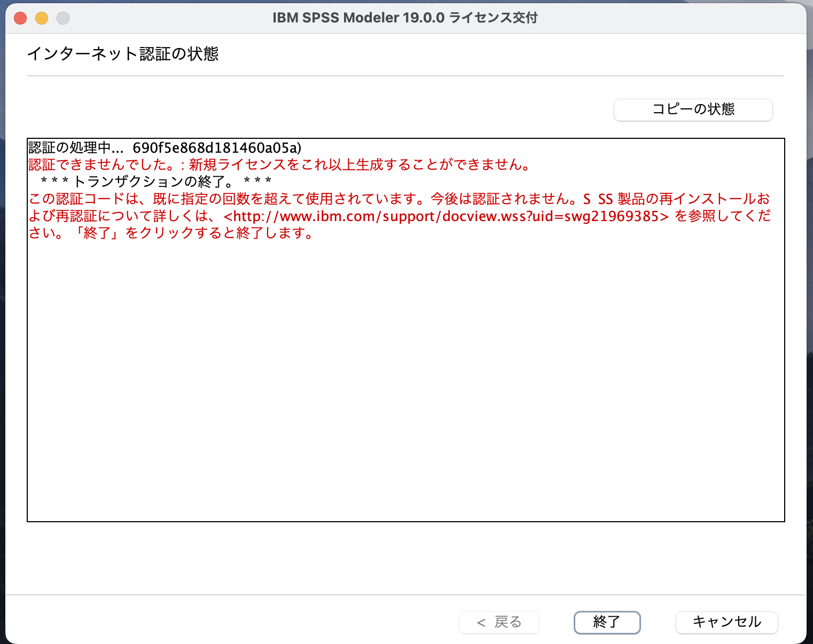Click the window title IBM SPSS Modeler 19.0.0
Image resolution: width=813 pixels, height=644 pixels.
(405, 18)
